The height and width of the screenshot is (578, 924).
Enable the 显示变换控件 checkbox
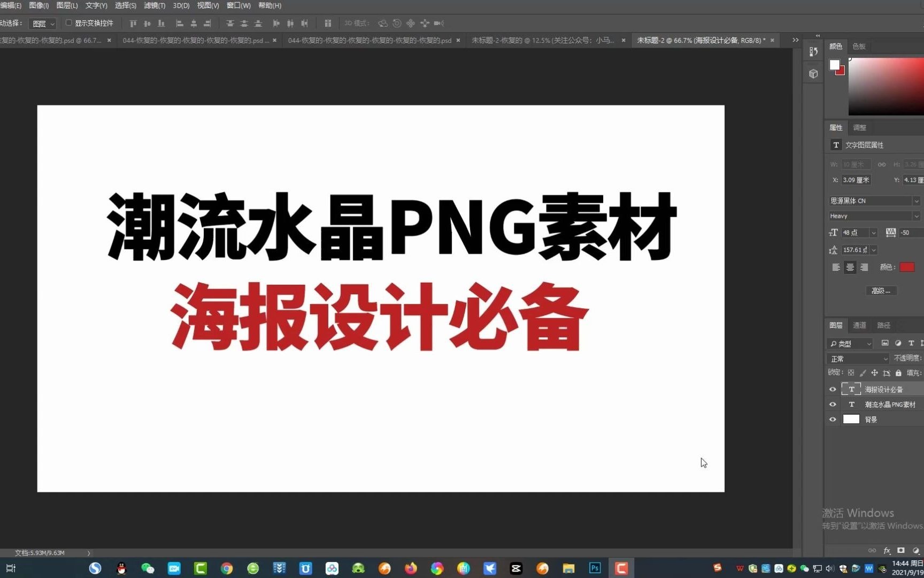point(68,23)
